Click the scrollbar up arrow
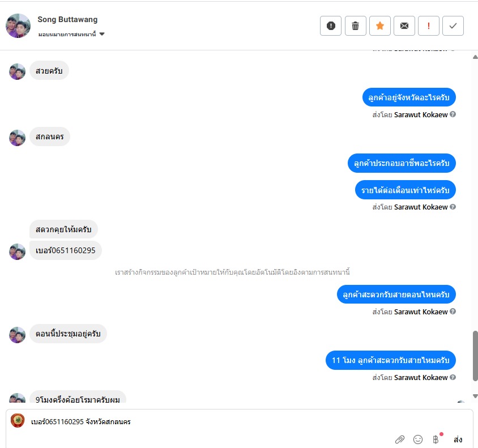The width and height of the screenshot is (478, 448). pyautogui.click(x=475, y=57)
